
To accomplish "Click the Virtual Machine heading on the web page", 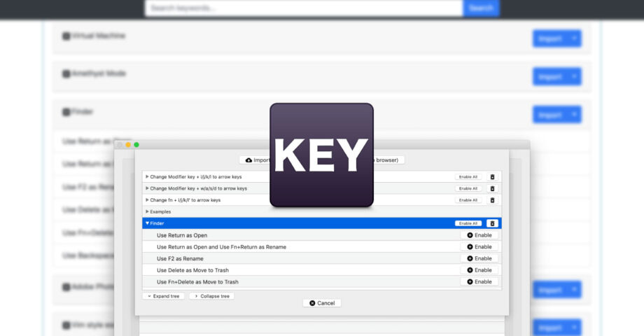I will click(99, 36).
